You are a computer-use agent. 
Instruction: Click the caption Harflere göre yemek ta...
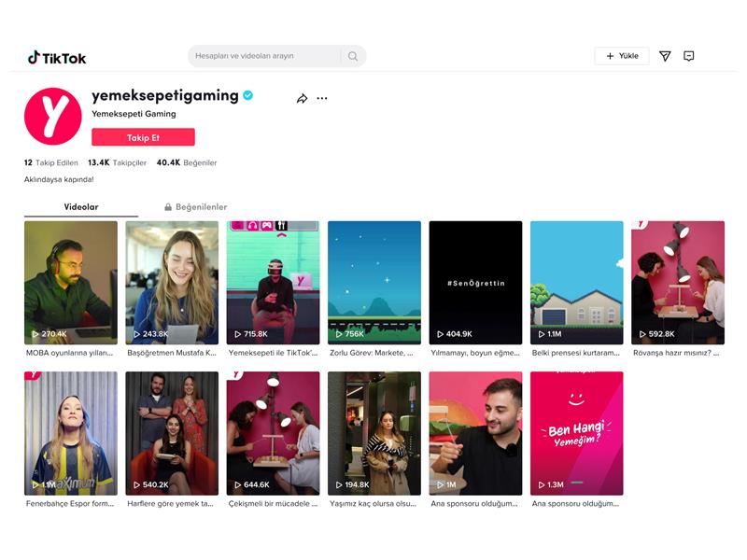(x=171, y=503)
